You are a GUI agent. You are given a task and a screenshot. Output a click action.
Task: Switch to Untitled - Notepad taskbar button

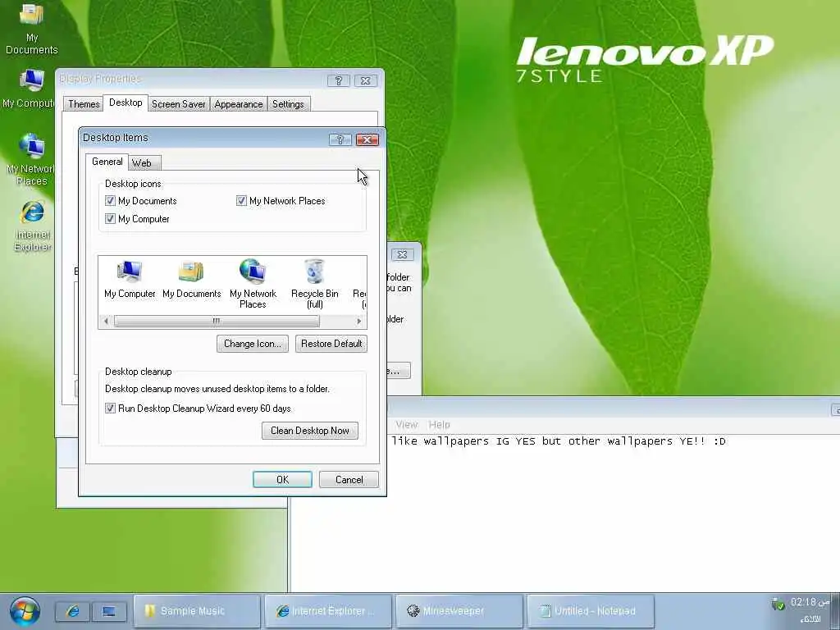[x=591, y=610]
